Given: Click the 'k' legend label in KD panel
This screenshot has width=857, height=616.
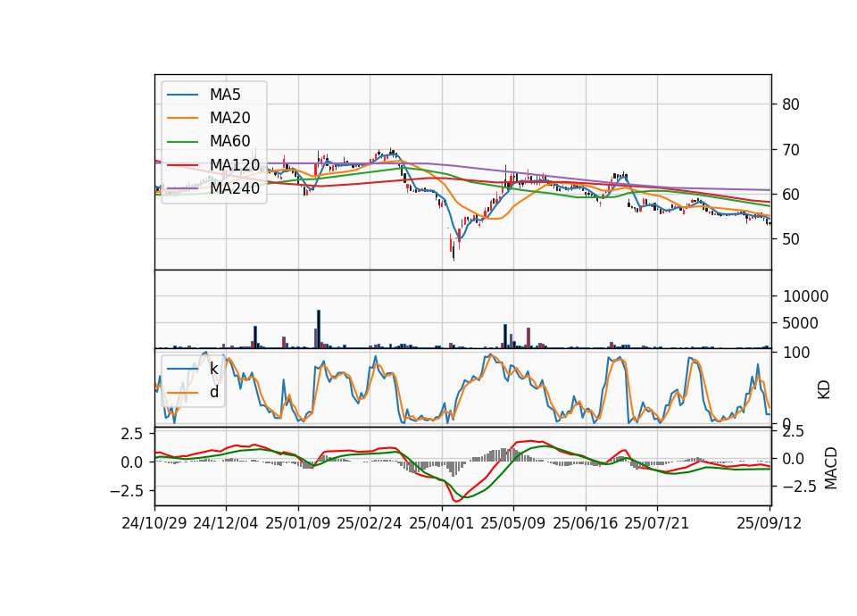Looking at the screenshot, I should pyautogui.click(x=213, y=369).
